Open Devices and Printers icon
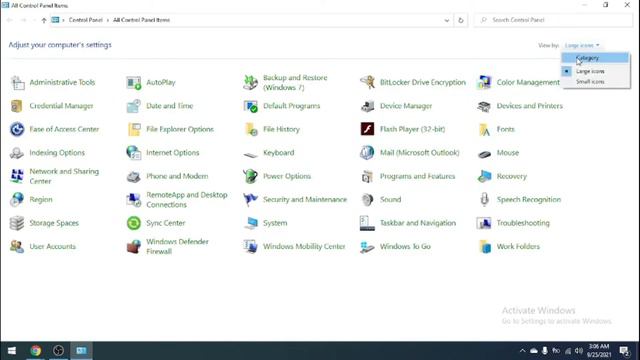The image size is (640, 360). tap(484, 106)
